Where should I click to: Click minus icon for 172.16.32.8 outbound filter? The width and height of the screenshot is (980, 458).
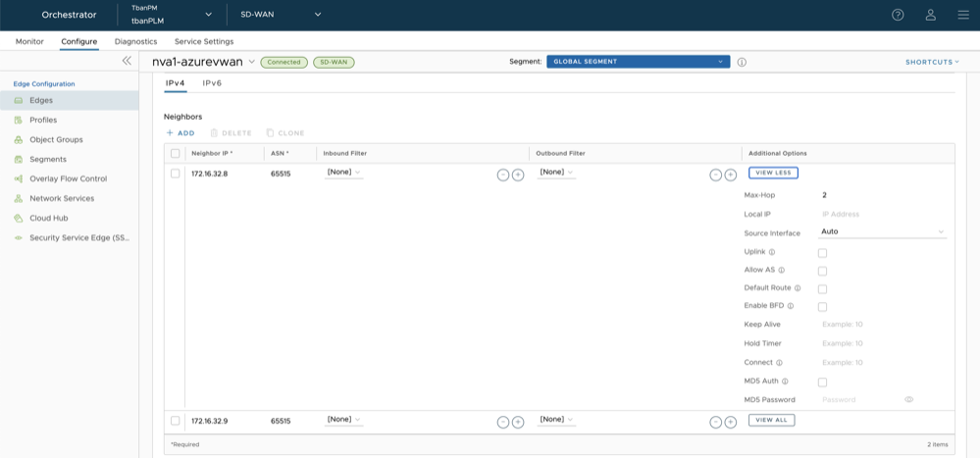coord(715,175)
